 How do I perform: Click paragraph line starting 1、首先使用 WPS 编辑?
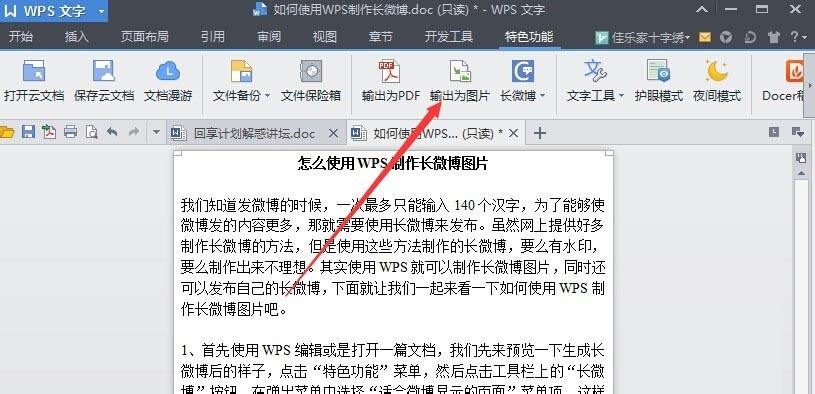pos(393,350)
